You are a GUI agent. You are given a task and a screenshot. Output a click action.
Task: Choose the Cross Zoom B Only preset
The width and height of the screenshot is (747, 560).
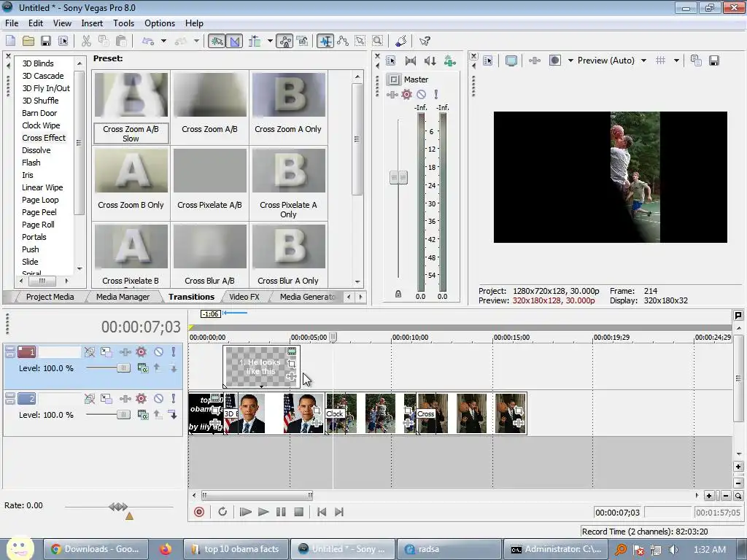click(x=131, y=184)
